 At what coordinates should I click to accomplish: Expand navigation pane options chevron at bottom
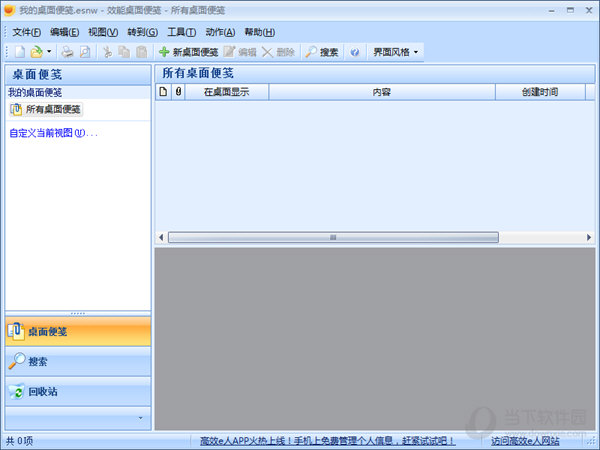click(140, 418)
